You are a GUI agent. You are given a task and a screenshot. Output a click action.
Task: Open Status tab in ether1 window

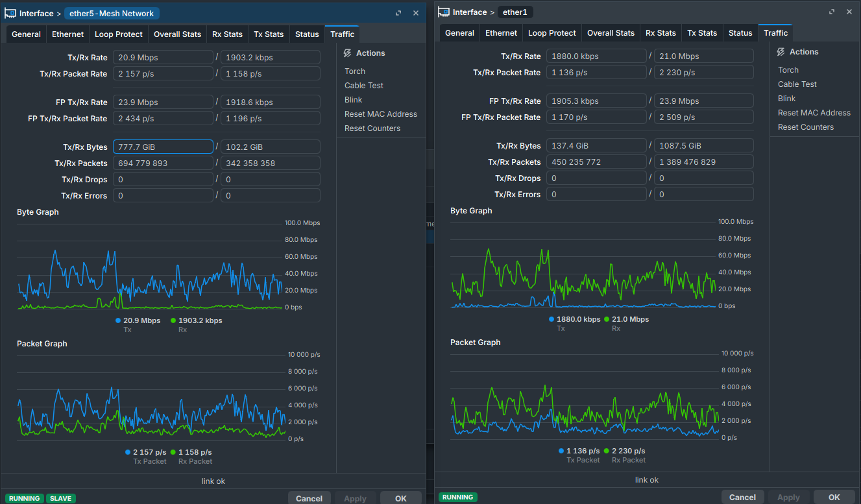pos(740,33)
